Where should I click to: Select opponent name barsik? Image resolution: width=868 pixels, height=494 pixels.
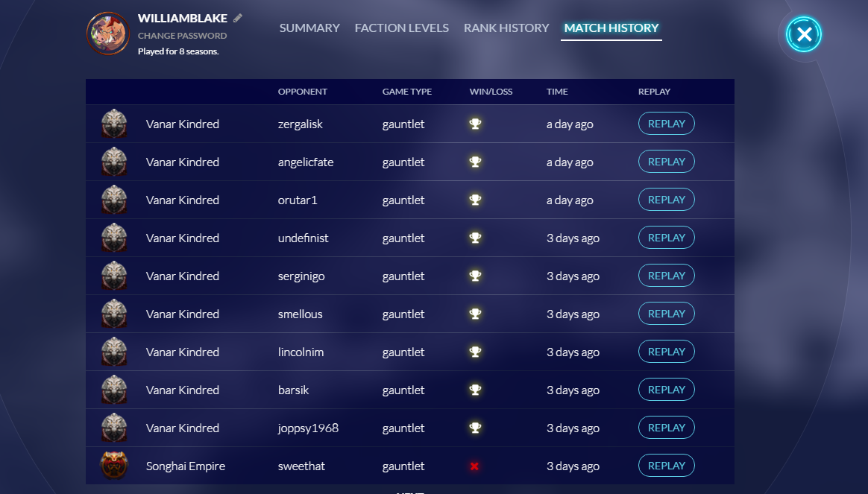tap(293, 390)
